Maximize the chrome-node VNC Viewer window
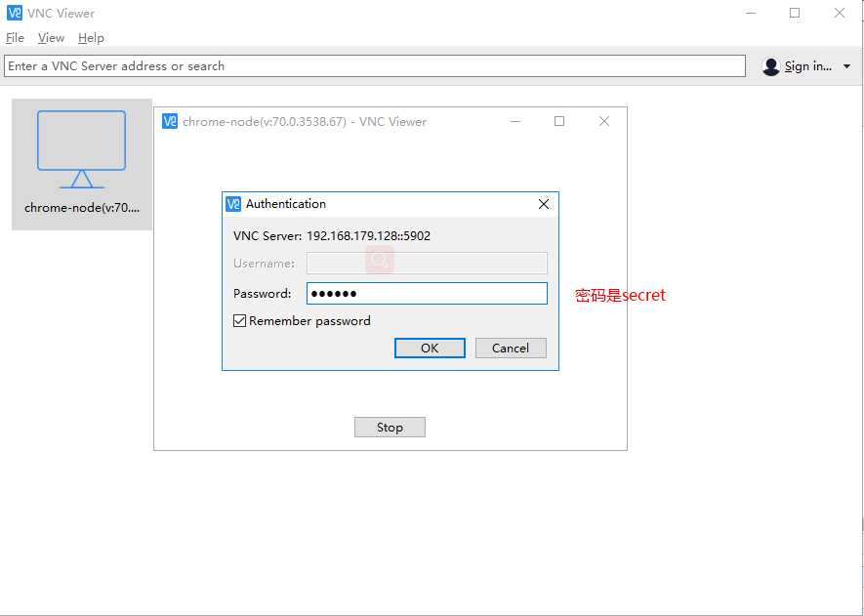Screen dimensions: 864x616 point(559,121)
